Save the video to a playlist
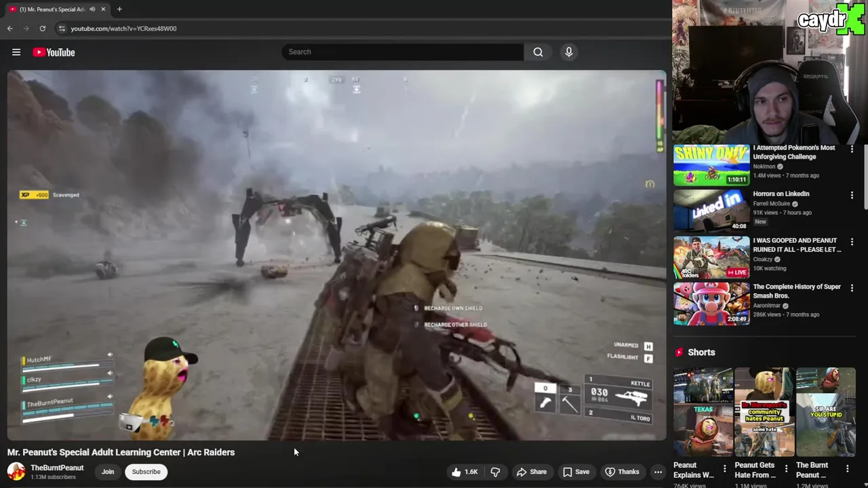 [575, 472]
